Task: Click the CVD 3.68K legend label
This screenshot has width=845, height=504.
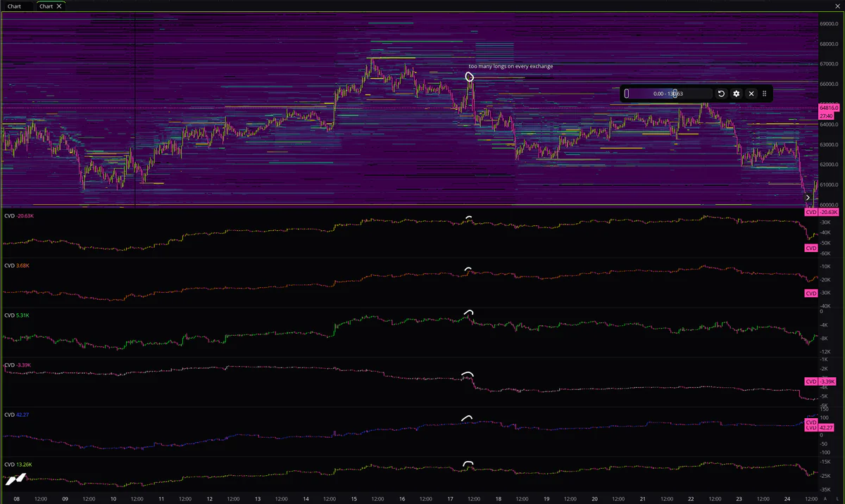Action: tap(17, 265)
